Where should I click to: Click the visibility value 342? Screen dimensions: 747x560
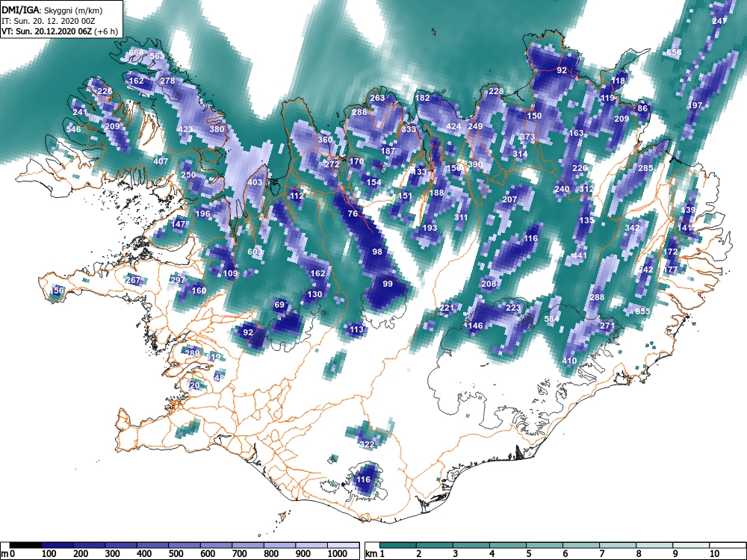(632, 228)
